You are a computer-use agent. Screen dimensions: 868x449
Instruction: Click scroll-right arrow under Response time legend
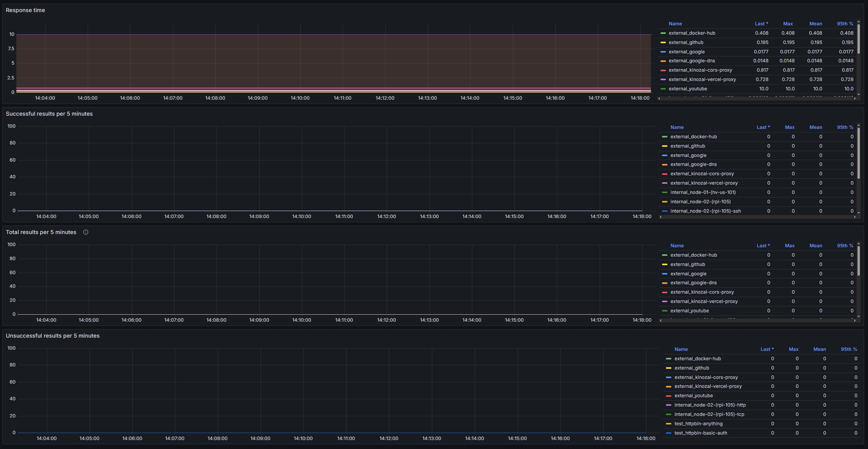point(855,99)
